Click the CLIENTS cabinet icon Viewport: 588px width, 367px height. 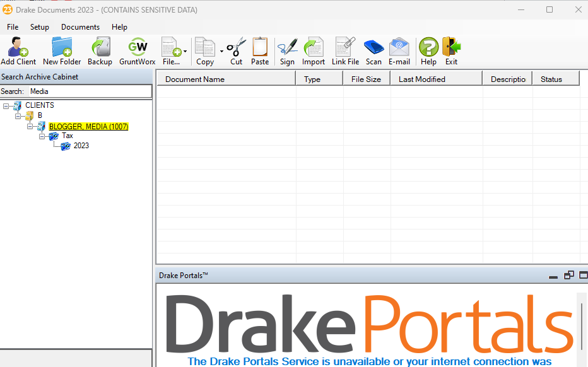pyautogui.click(x=17, y=106)
